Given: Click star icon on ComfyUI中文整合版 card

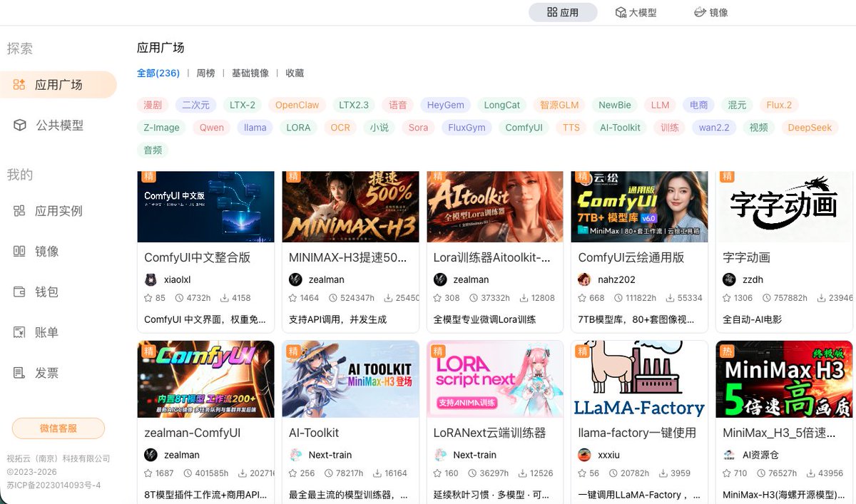Looking at the screenshot, I should click(x=148, y=298).
